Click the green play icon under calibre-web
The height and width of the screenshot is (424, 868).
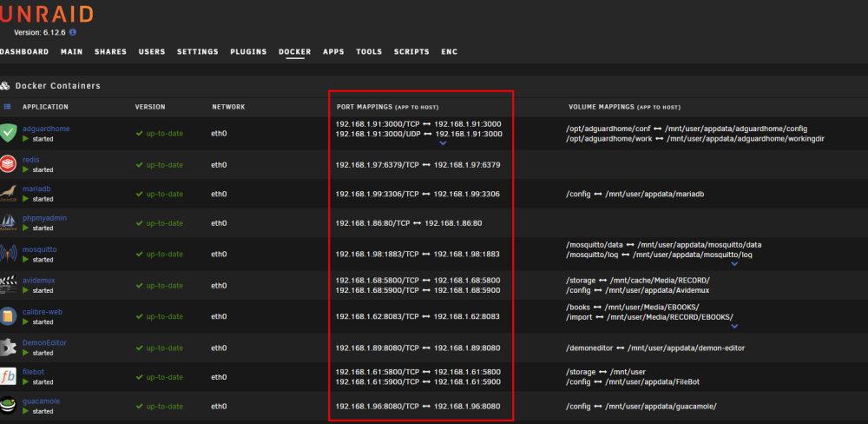coord(25,321)
